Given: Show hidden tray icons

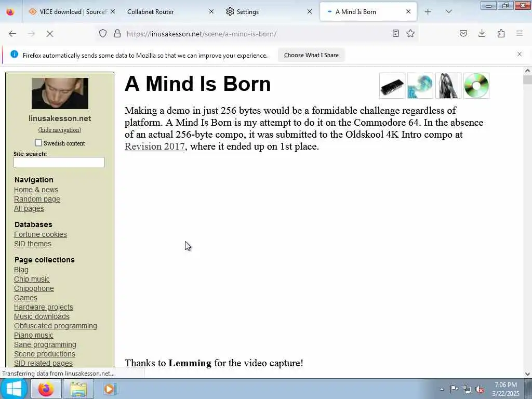Looking at the screenshot, I should click(x=442, y=389).
